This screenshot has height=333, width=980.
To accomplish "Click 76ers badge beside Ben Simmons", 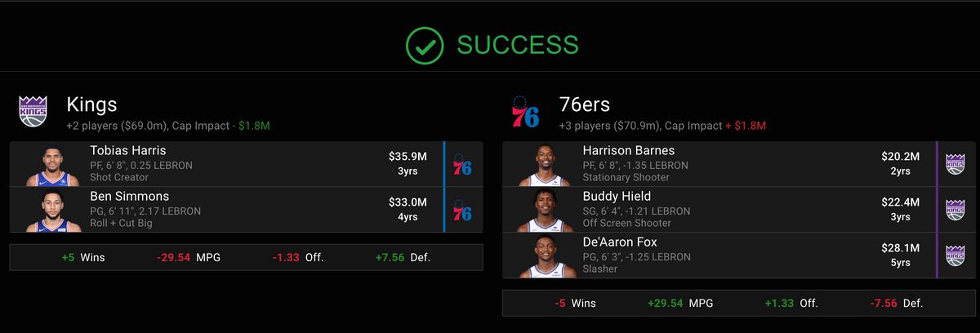I will point(462,210).
